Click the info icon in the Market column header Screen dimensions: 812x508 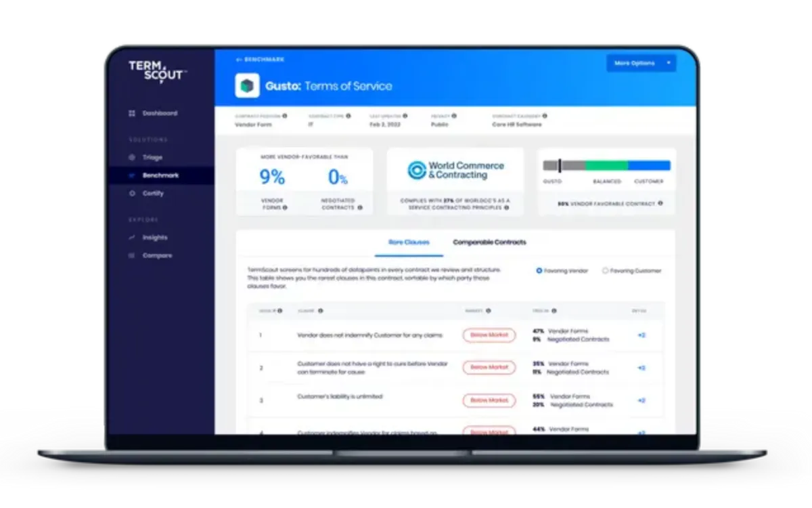pyautogui.click(x=488, y=311)
